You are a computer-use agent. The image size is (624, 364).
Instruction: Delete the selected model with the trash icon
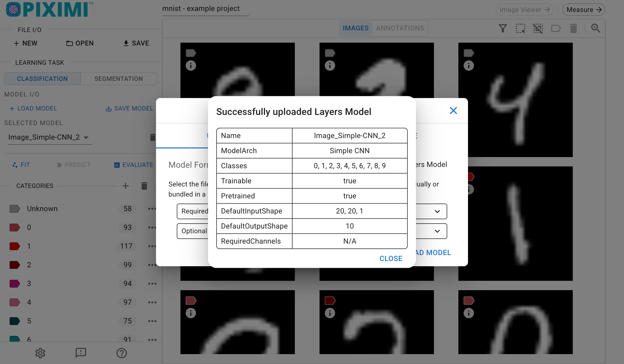(153, 137)
